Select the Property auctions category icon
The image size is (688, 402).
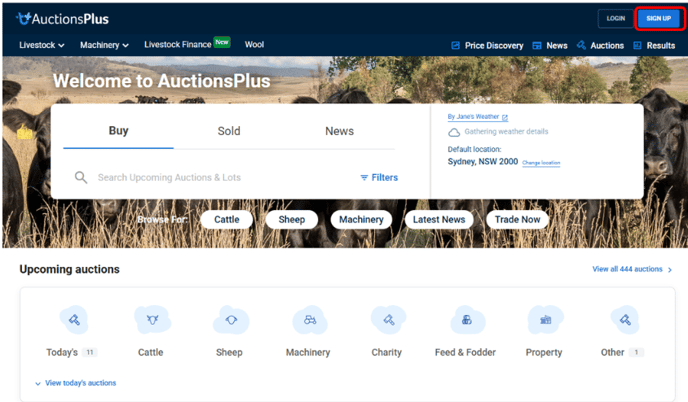[545, 320]
